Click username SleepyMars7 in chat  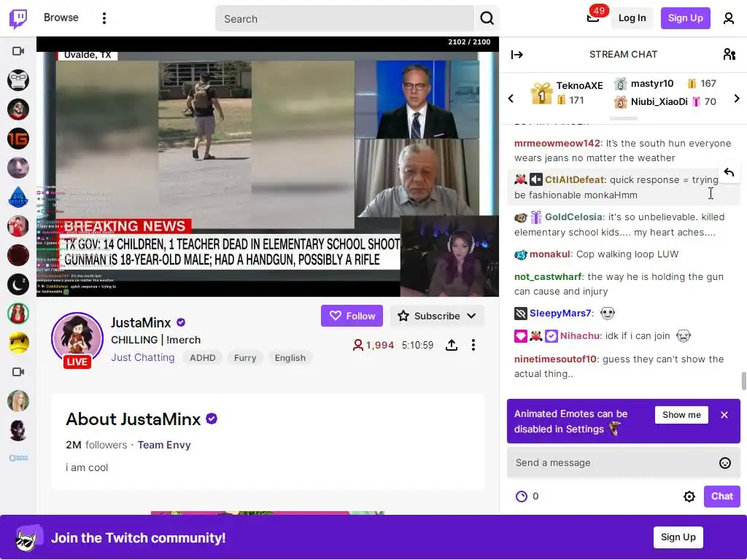coord(560,314)
